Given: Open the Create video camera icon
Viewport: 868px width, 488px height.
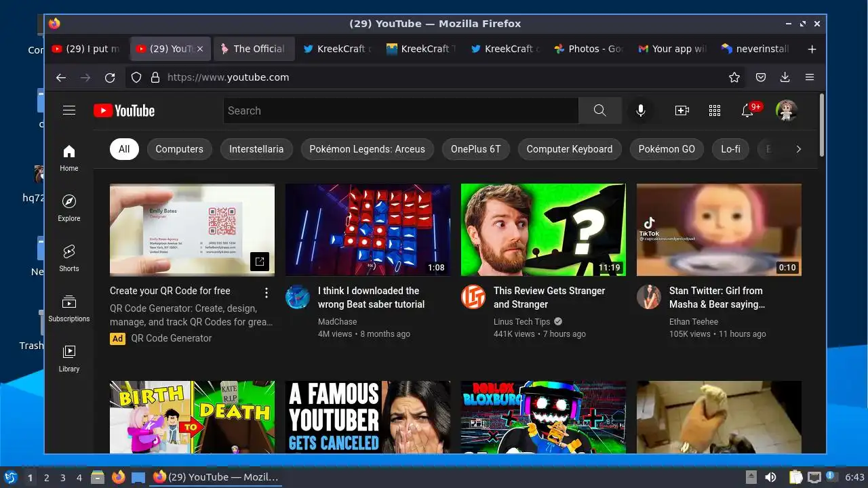Looking at the screenshot, I should (x=682, y=110).
